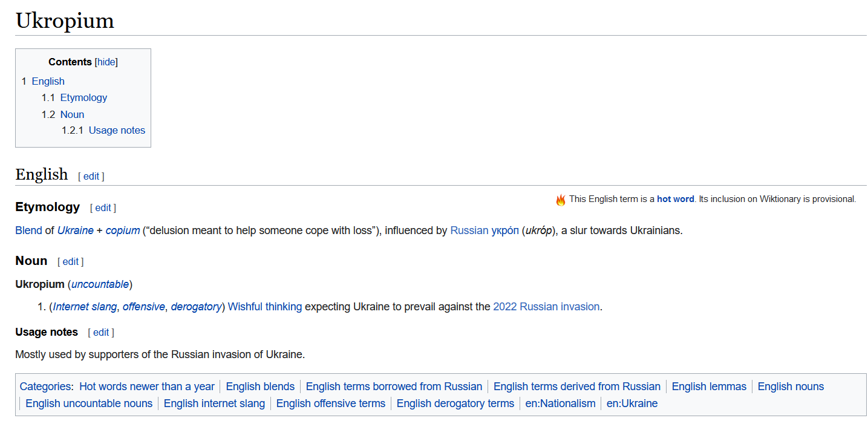This screenshot has width=868, height=421.
Task: Open the English uncountable nouns category
Action: (x=89, y=403)
